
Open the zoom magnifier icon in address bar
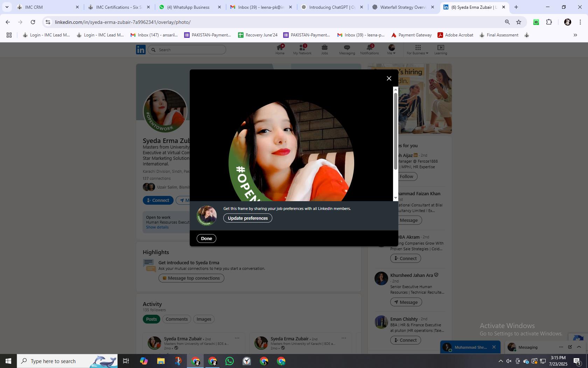(507, 22)
